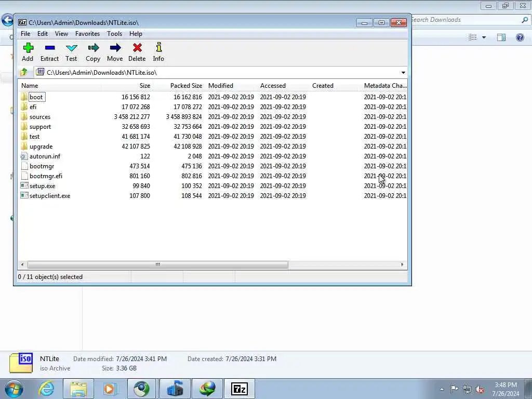Go up one folder level icon
Screen dimensions: 532x399
click(24, 72)
